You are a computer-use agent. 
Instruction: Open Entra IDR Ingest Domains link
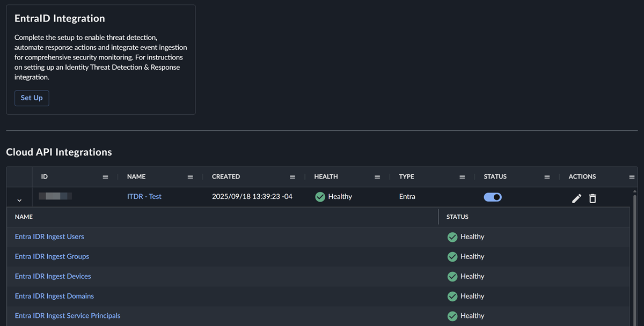click(54, 296)
